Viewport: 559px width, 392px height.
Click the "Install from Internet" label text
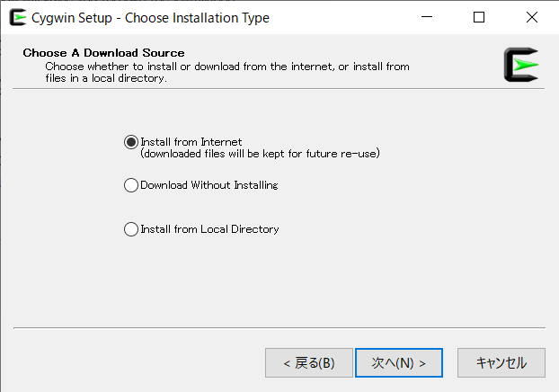191,142
